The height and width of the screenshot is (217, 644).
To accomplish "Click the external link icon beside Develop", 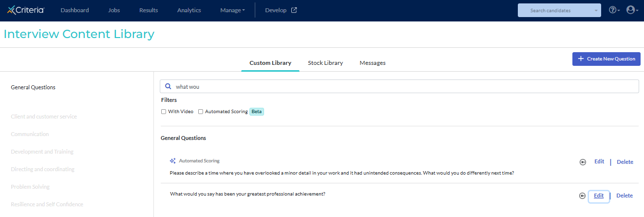I will 294,10.
